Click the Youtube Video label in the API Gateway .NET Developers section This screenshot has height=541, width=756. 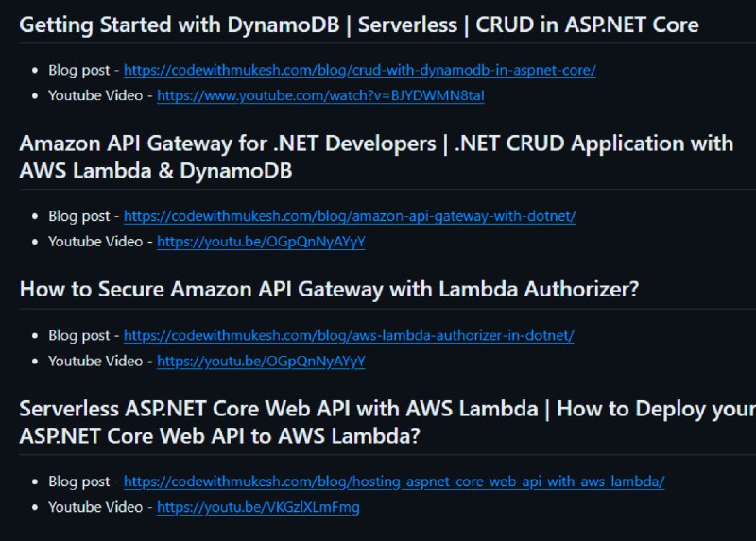point(95,242)
